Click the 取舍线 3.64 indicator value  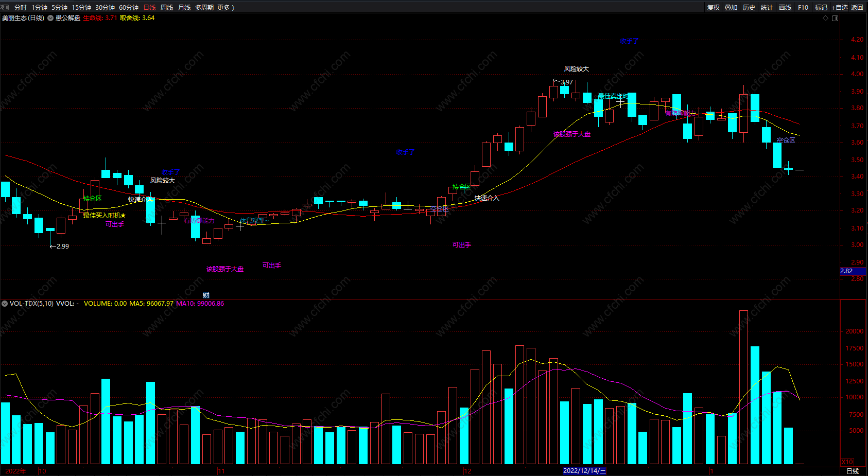pos(137,18)
